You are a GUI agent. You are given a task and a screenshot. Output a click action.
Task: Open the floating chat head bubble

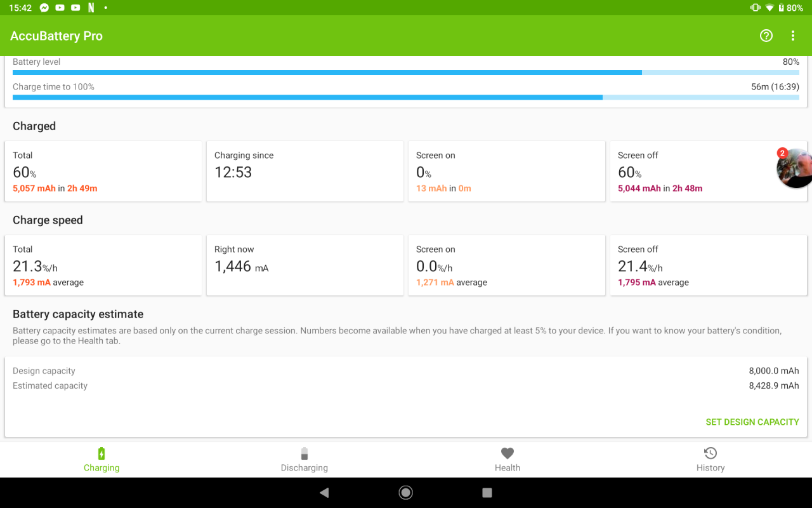(x=794, y=168)
